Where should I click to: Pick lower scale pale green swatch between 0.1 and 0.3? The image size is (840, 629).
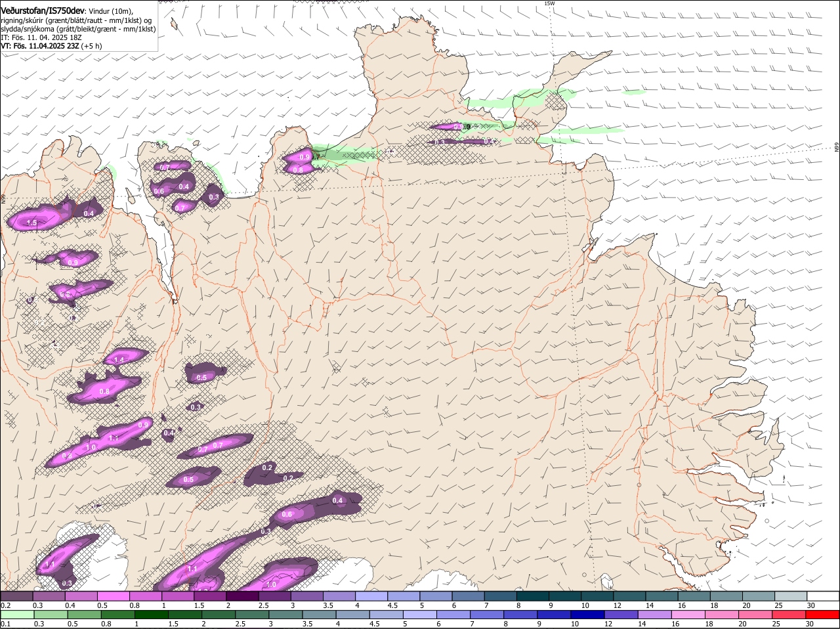[x=17, y=615]
